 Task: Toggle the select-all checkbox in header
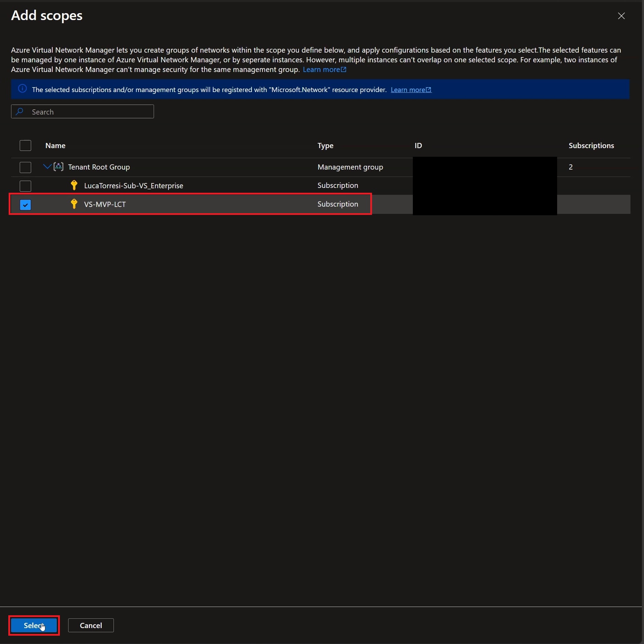(x=25, y=145)
